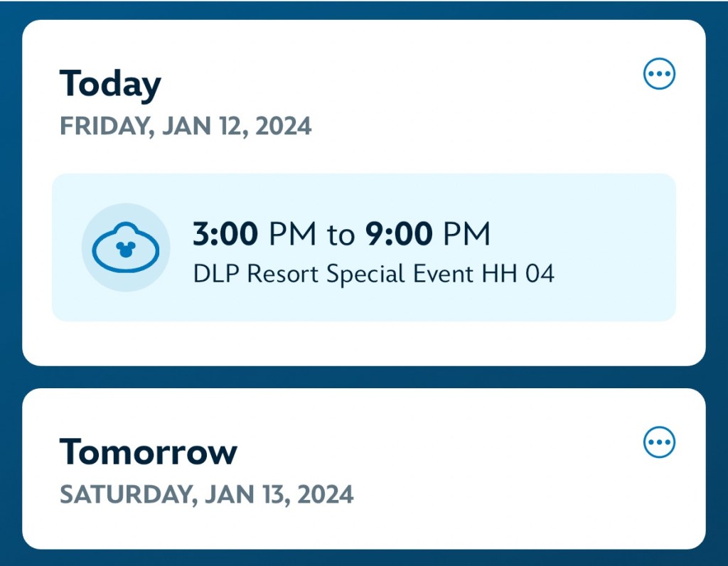Click the Mickey cloud shift icon
This screenshot has width=728, height=566.
126,247
